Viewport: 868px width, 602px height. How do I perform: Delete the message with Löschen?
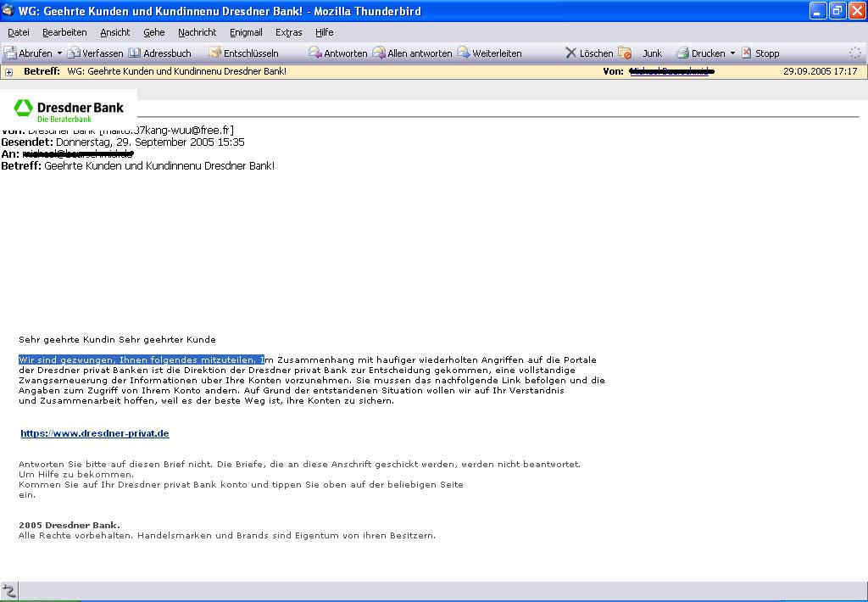[x=589, y=53]
